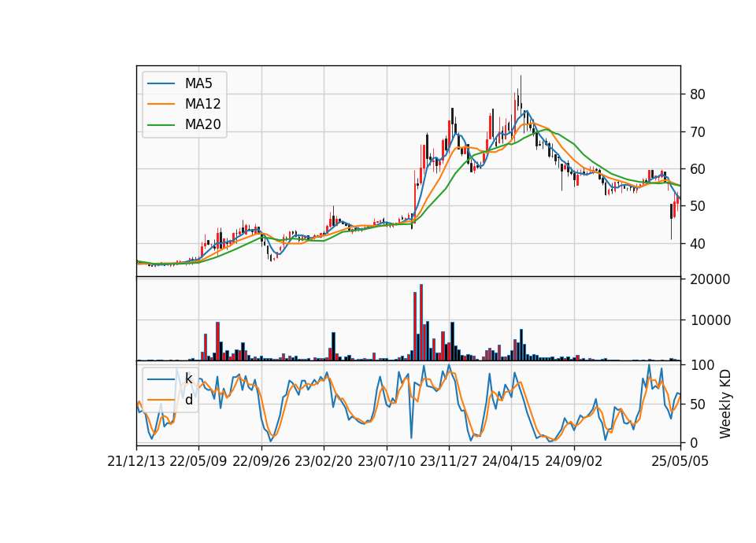The width and height of the screenshot is (756, 543).
Task: Click the 23/11/27 date tick label
Action: tap(448, 462)
